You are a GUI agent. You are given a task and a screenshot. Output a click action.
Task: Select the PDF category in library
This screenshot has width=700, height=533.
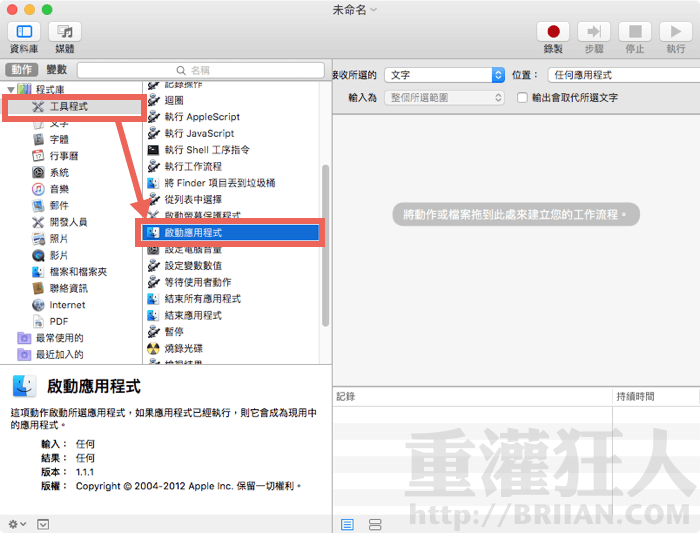58,321
